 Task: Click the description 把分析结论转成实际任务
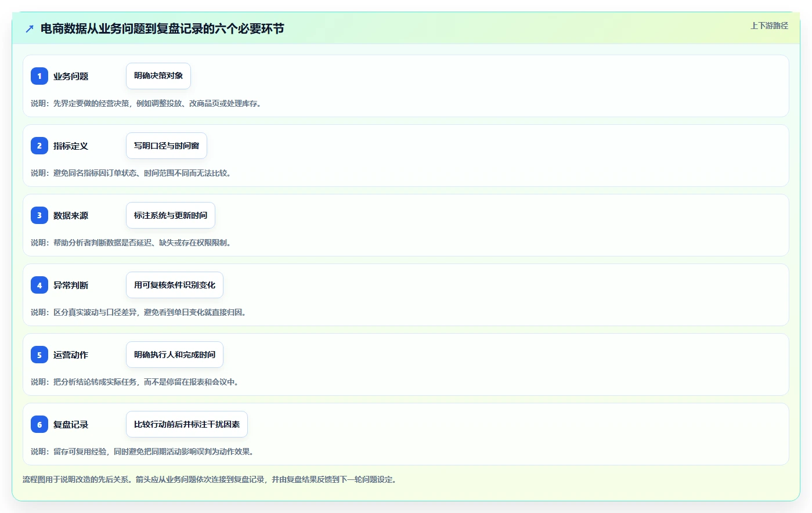[136, 382]
